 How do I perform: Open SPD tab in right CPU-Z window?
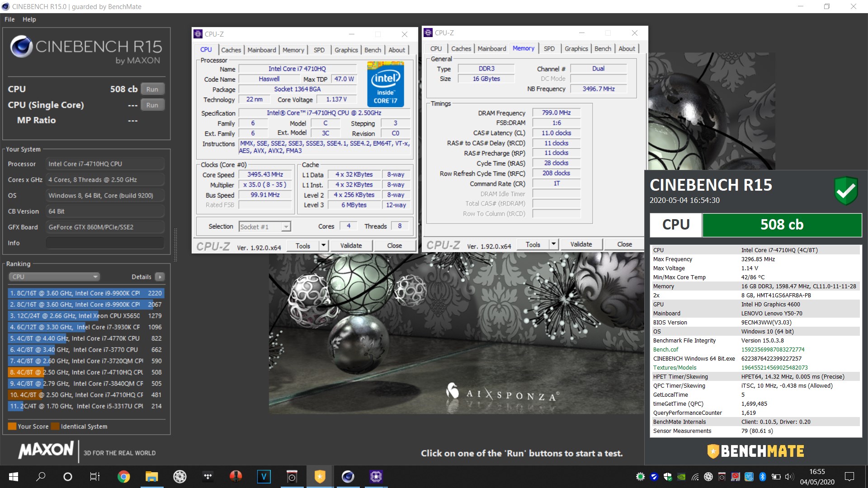[x=549, y=48]
